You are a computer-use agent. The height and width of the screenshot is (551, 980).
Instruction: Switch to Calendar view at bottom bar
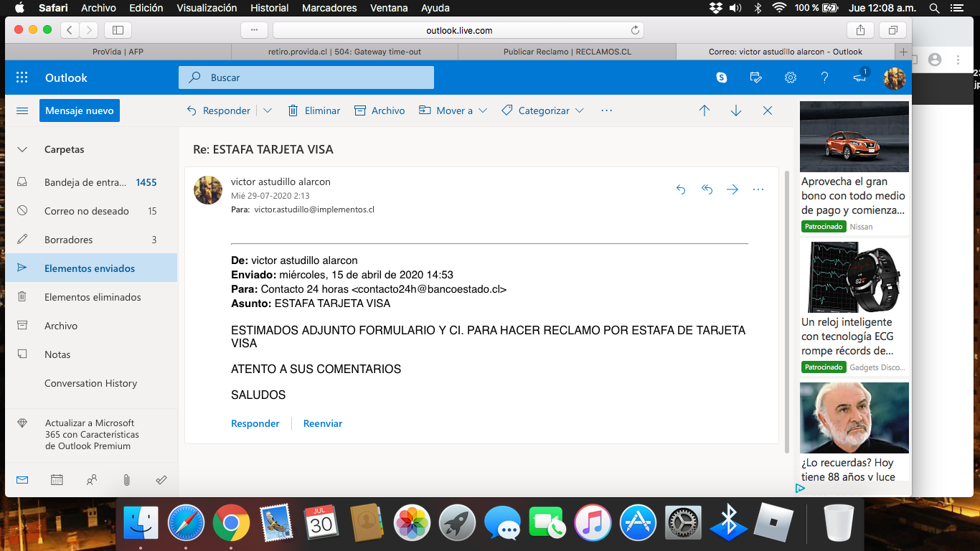[x=57, y=480]
